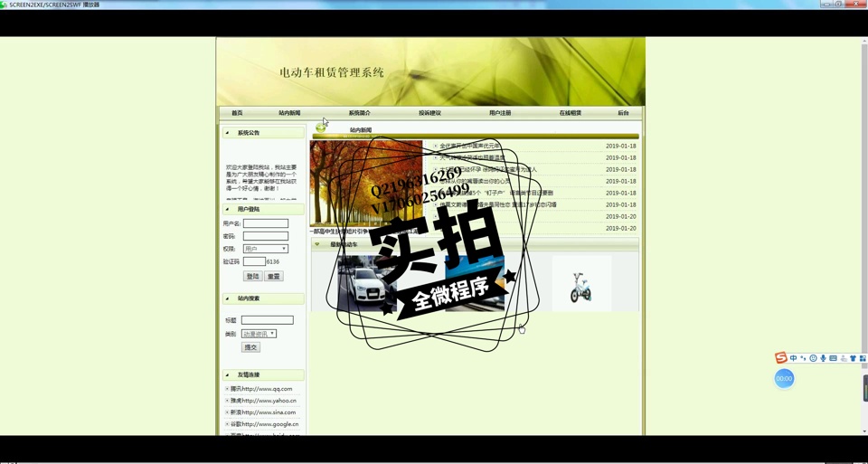Image resolution: width=868 pixels, height=464 pixels.
Task: Open the 在线租赁 navigation item
Action: (x=571, y=113)
